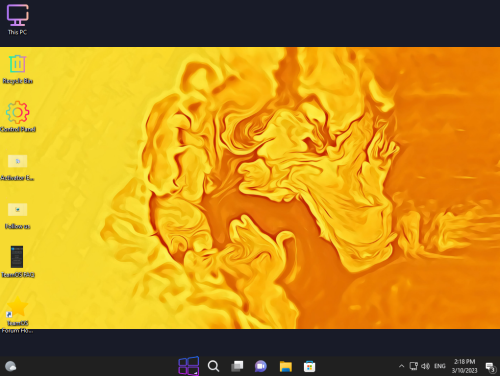Open Task View from taskbar
500x376 pixels.
click(x=237, y=366)
